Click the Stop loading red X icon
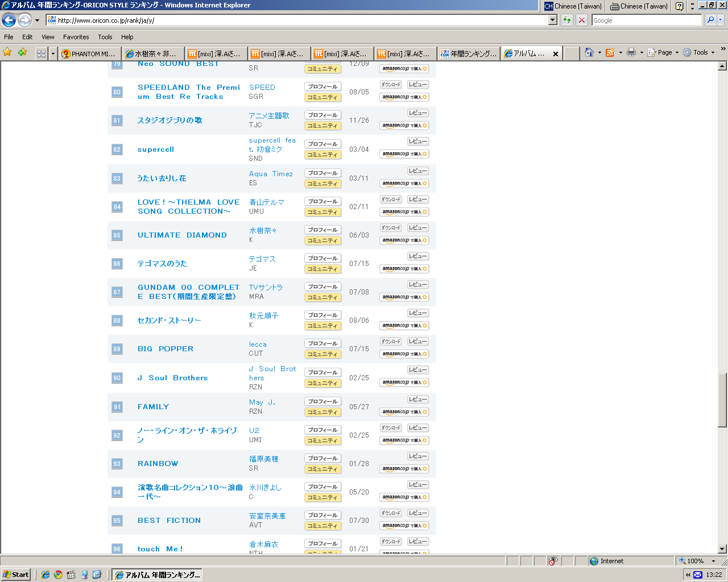This screenshot has height=582, width=728. (x=581, y=20)
